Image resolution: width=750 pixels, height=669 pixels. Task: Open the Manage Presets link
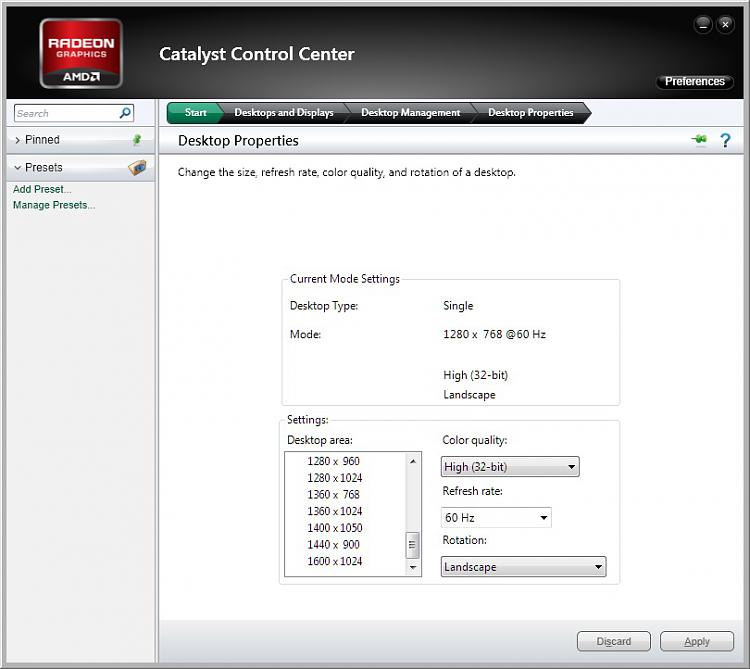pyautogui.click(x=54, y=205)
